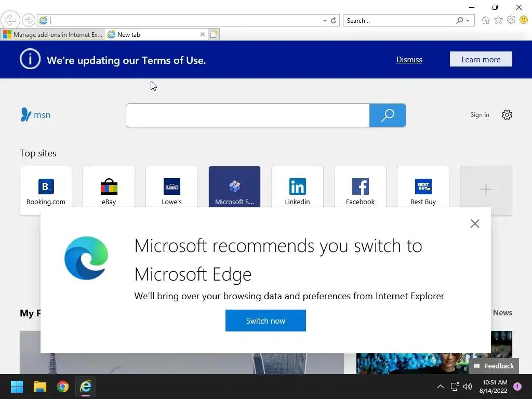Open the Feedback button on page
Viewport: 532px width, 399px height.
[x=494, y=366]
